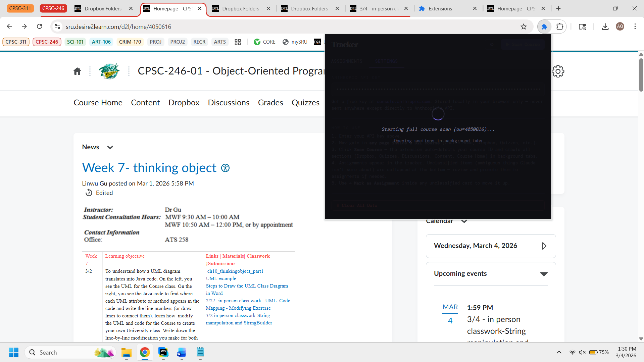Collapse the Upcoming events section
Viewport: 644px width, 362px height.
coord(544,274)
